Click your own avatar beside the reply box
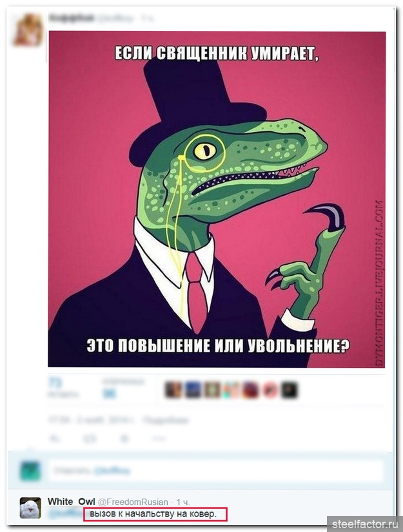 30,471
